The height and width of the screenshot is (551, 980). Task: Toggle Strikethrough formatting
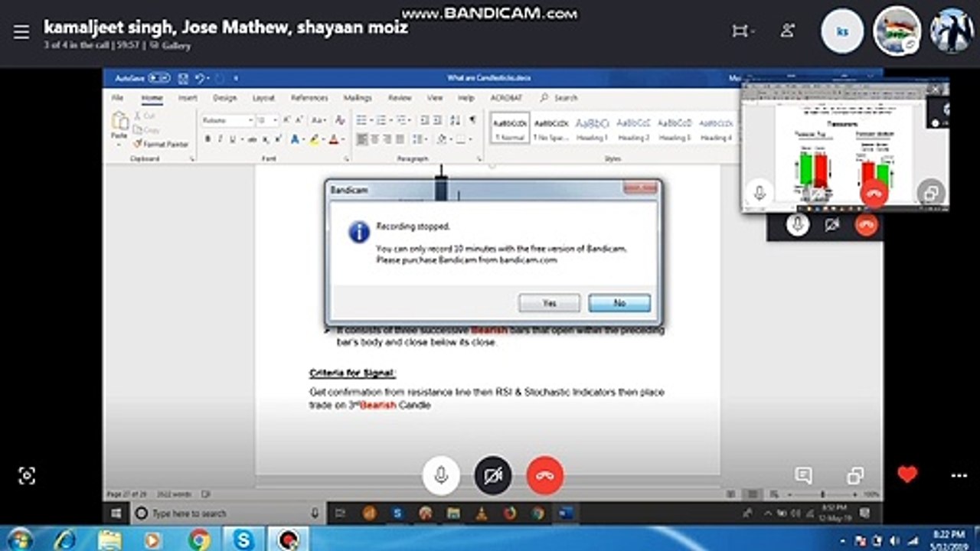click(x=252, y=139)
